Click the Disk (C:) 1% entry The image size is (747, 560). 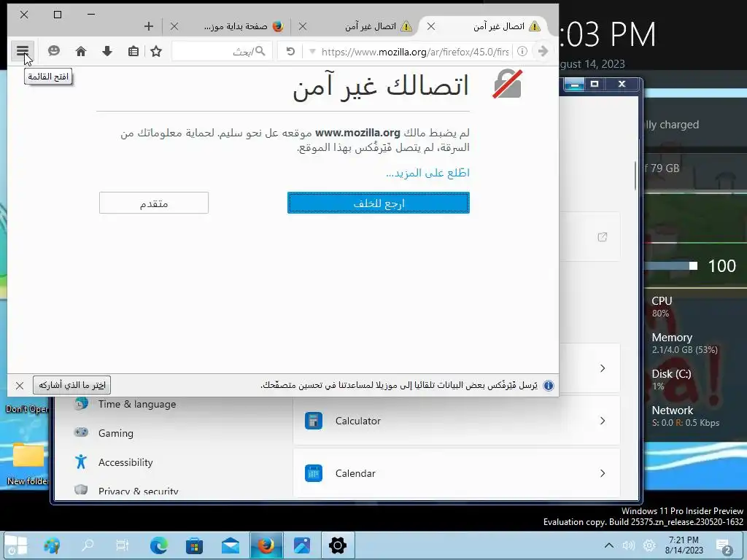671,379
